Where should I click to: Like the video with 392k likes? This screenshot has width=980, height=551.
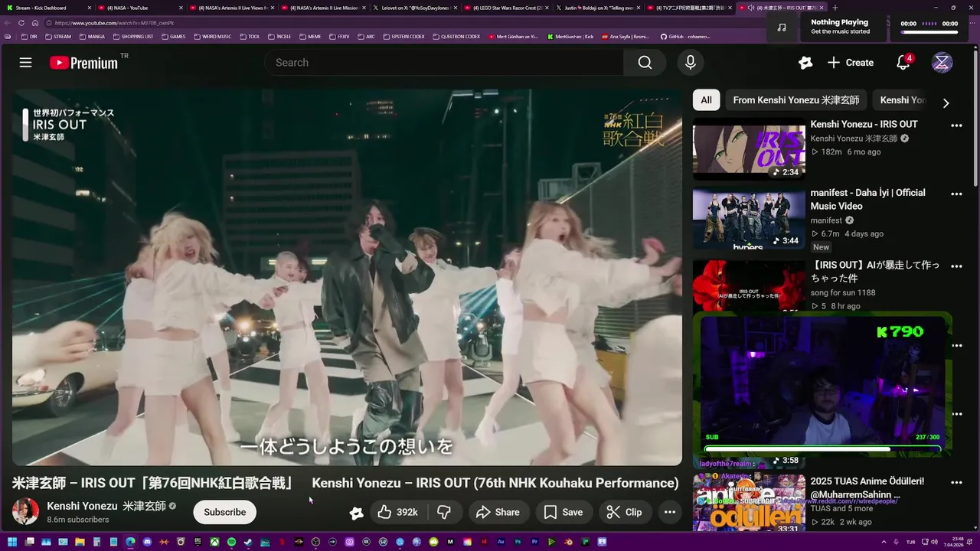tap(397, 513)
